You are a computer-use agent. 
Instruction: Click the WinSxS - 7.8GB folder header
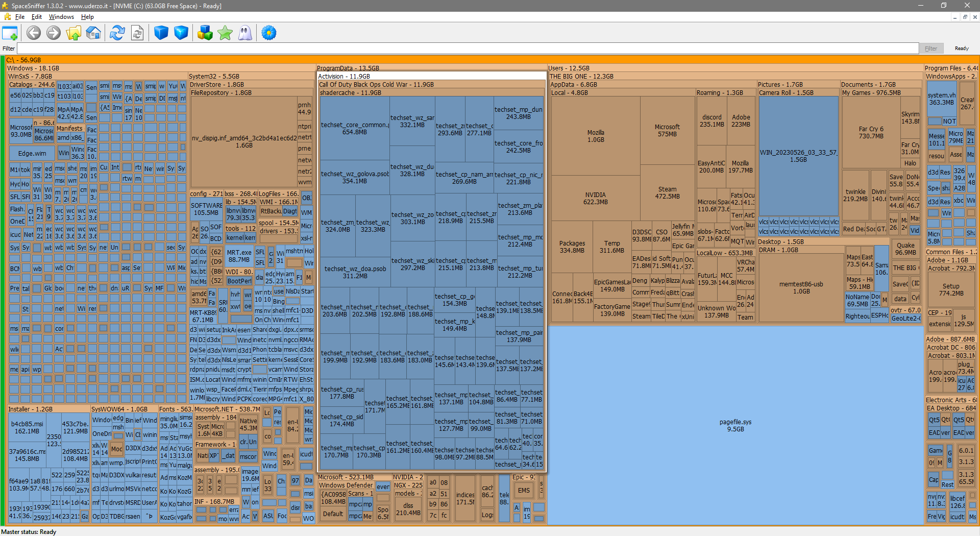coord(97,76)
